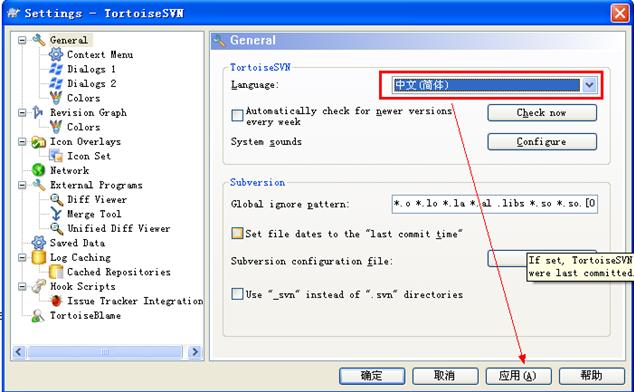Open Dialogs 1 settings page

click(x=91, y=69)
